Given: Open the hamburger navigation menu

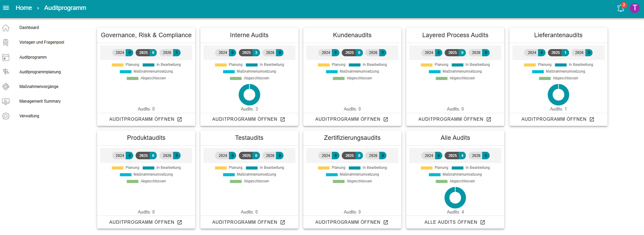Looking at the screenshot, I should (x=6, y=8).
